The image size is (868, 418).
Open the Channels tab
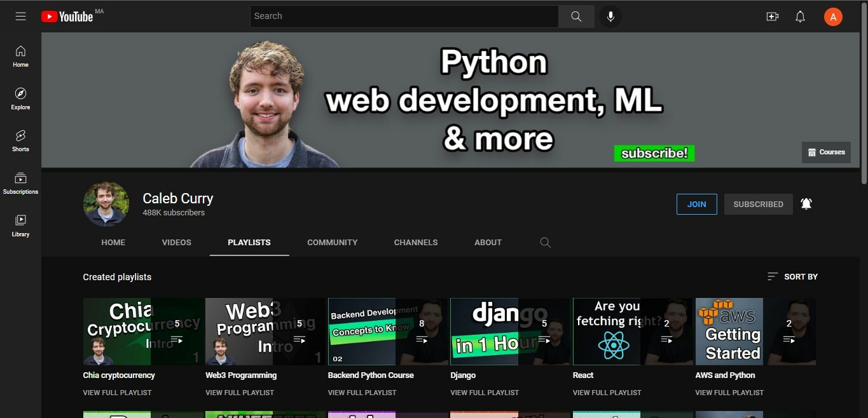[416, 242]
